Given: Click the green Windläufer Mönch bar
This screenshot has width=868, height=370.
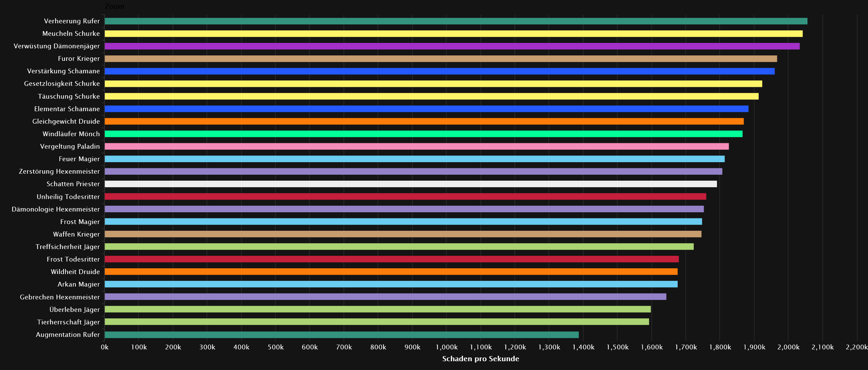Looking at the screenshot, I should (x=424, y=134).
